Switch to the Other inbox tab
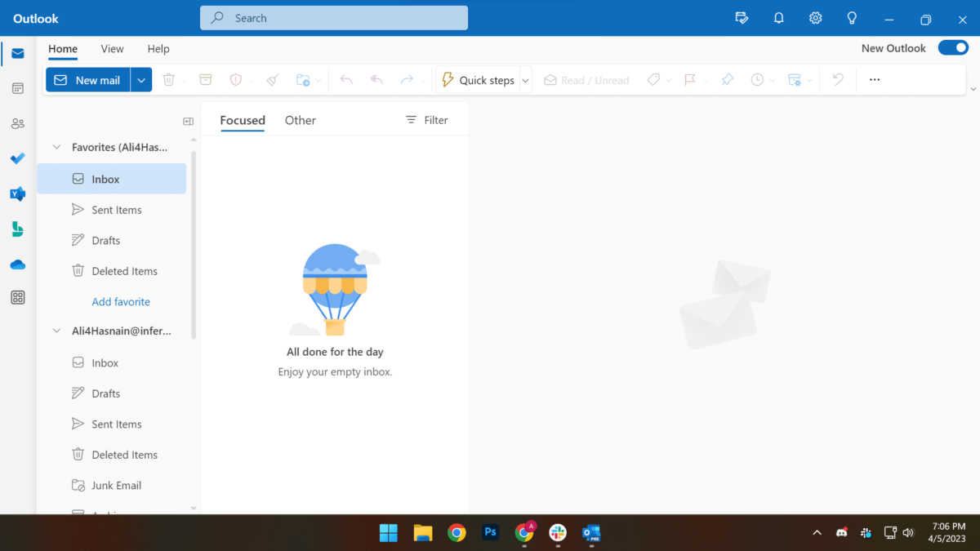 pyautogui.click(x=300, y=120)
